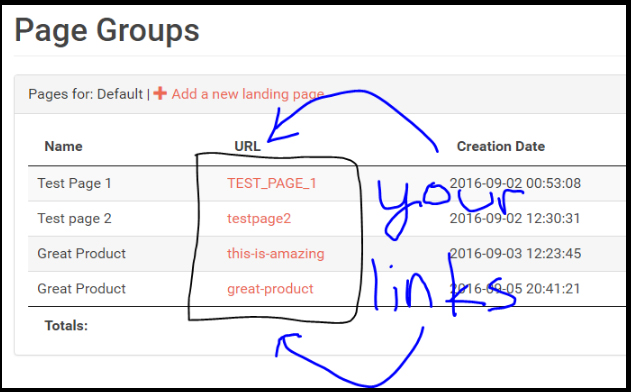The height and width of the screenshot is (392, 631).
Task: Click the 'Test page 2' name cell
Action: [74, 219]
